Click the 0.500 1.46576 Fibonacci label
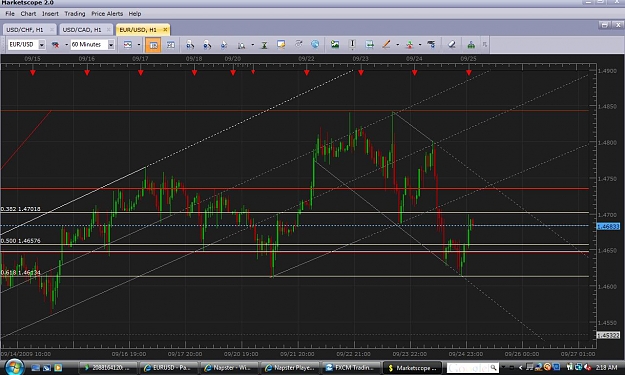This screenshot has height=375, width=625. coord(20,241)
